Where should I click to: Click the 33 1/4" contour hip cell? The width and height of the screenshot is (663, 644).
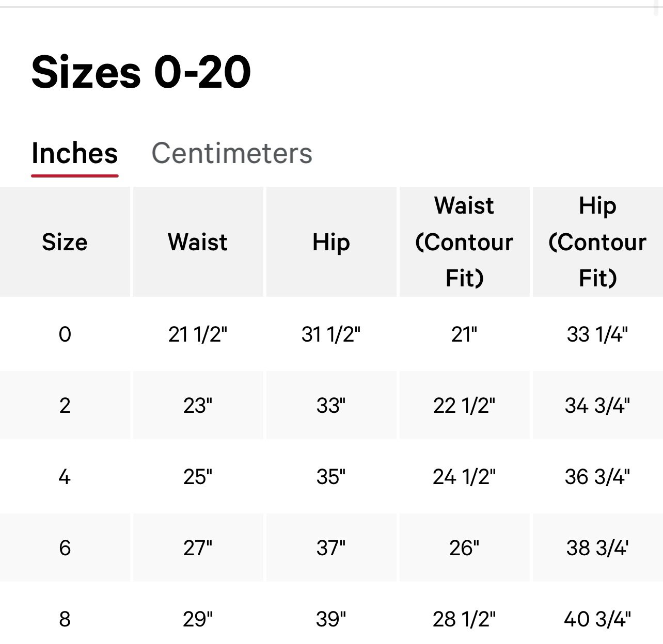click(x=597, y=334)
